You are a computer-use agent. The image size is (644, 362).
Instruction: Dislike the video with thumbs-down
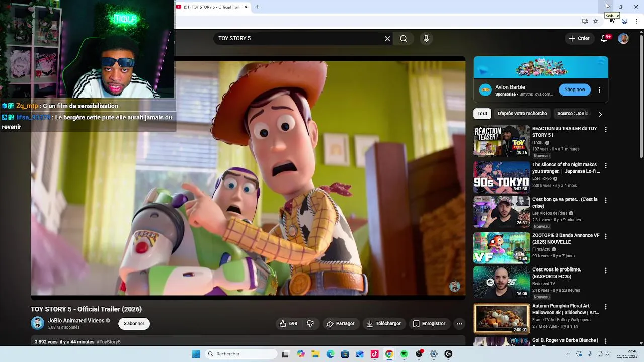(310, 324)
